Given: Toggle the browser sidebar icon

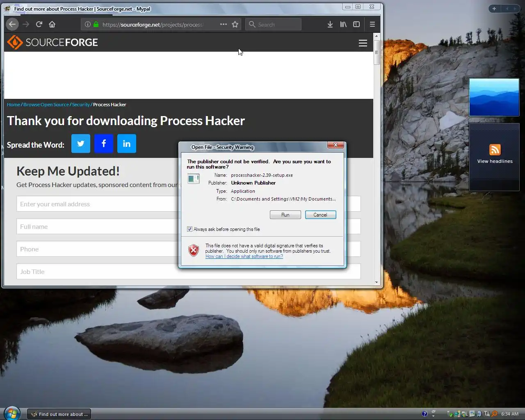Looking at the screenshot, I should [356, 25].
